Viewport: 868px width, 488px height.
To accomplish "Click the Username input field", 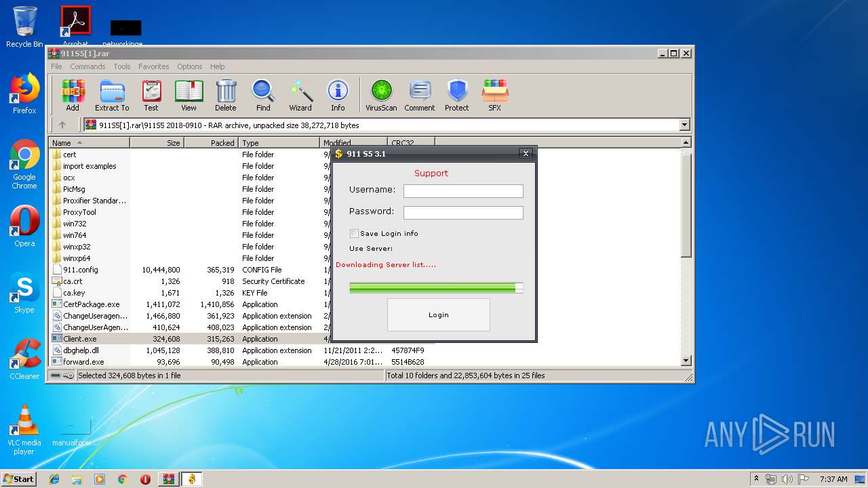I will click(463, 191).
